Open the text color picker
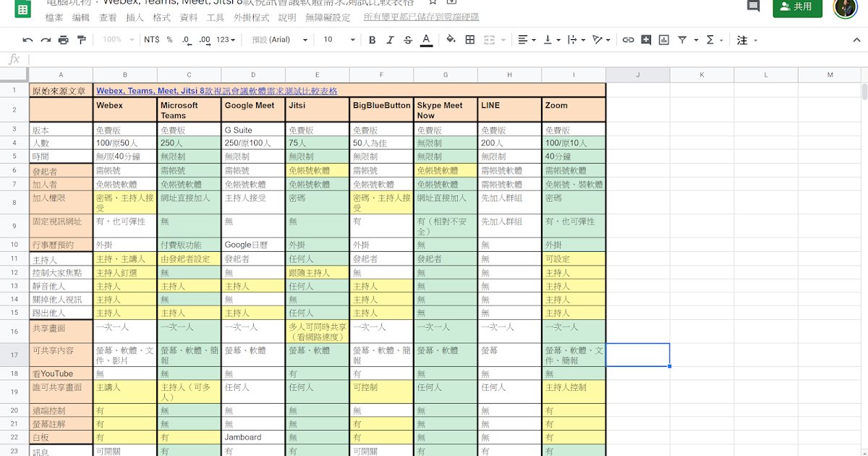The image size is (868, 456). coord(426,40)
